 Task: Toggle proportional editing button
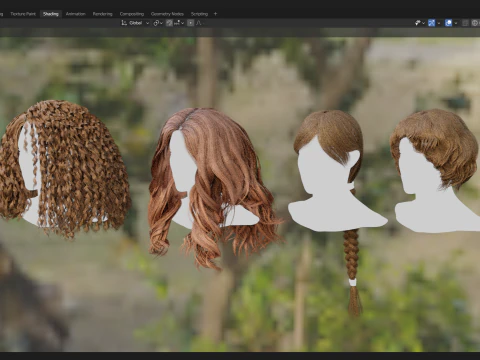point(190,23)
